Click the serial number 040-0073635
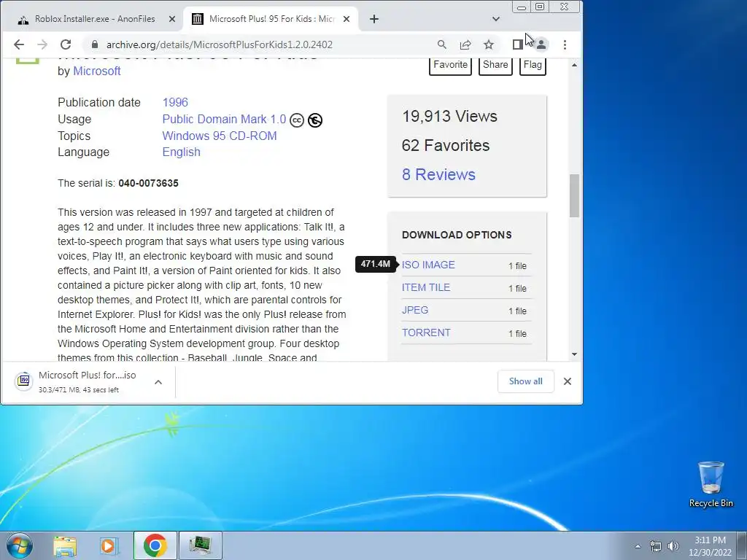The image size is (747, 560). coord(148,183)
